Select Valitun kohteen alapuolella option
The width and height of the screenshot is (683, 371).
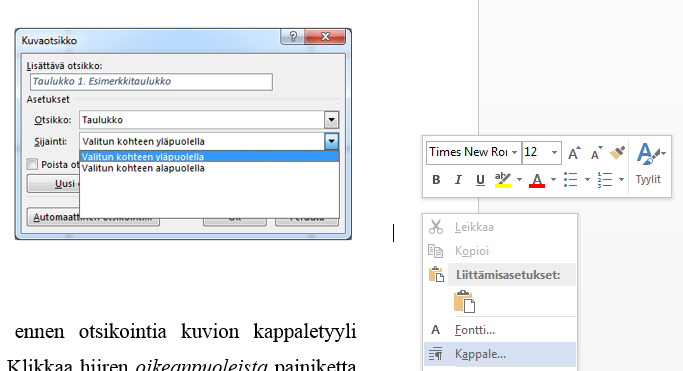coord(209,168)
